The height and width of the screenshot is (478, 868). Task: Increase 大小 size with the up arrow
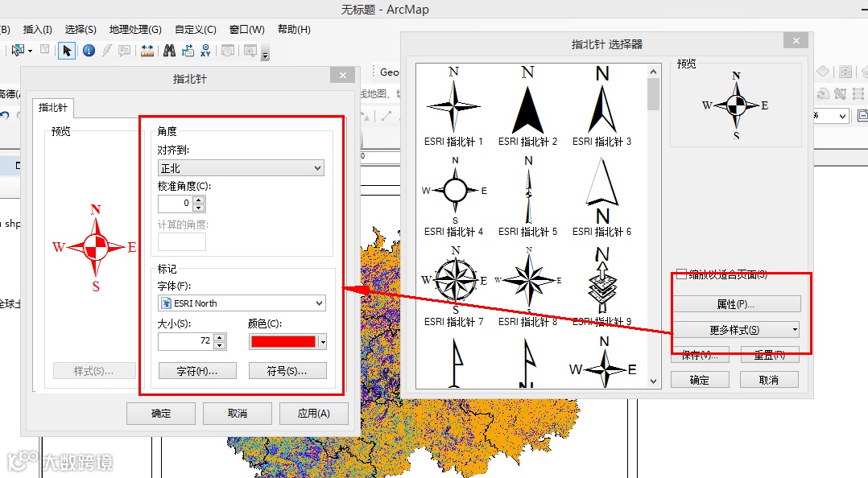(x=220, y=337)
